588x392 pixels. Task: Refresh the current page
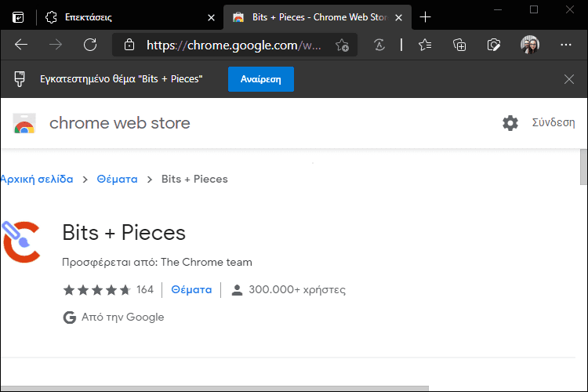tap(90, 45)
